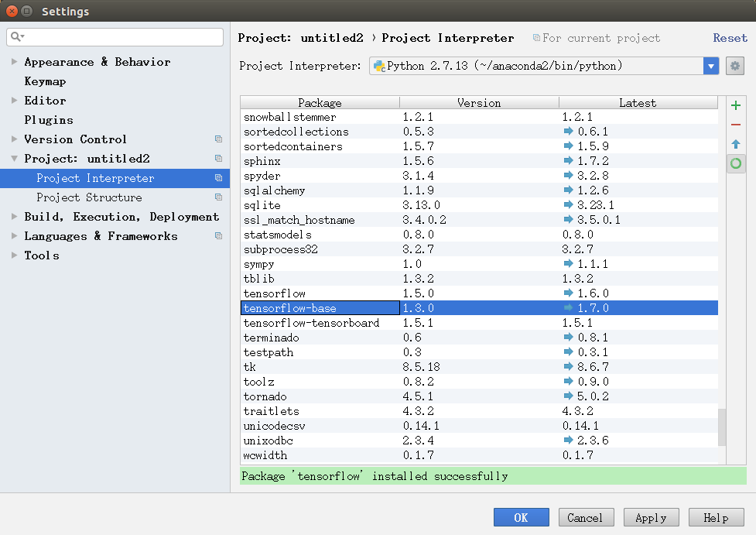This screenshot has height=535, width=756.
Task: Click the copy icon beside Languages & Frameworks
Action: [x=218, y=236]
